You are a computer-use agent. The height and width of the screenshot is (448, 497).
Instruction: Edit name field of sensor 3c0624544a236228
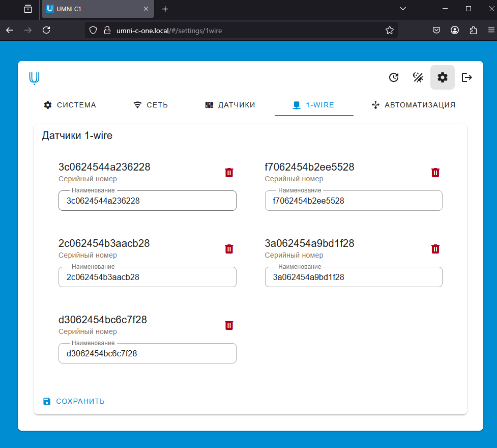click(x=148, y=201)
